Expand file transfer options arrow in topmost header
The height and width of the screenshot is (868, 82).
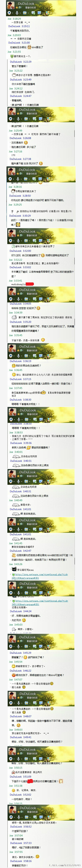coord(28,13)
